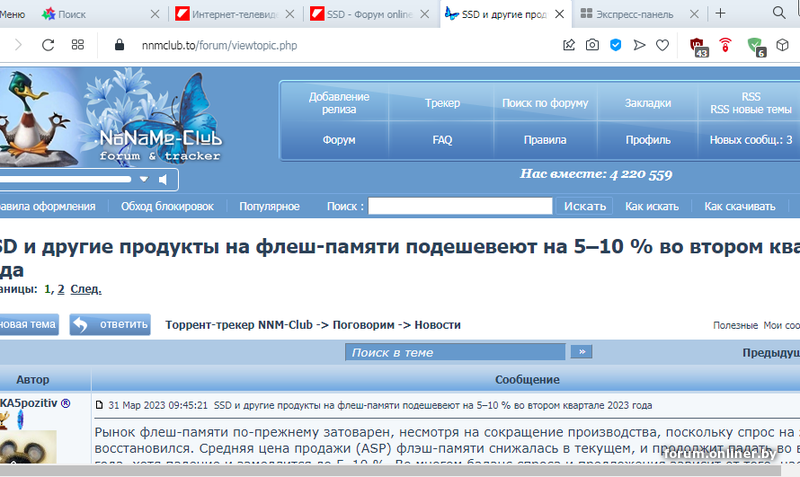
Task: Open the 'Меню' browser menu
Action: point(12,14)
